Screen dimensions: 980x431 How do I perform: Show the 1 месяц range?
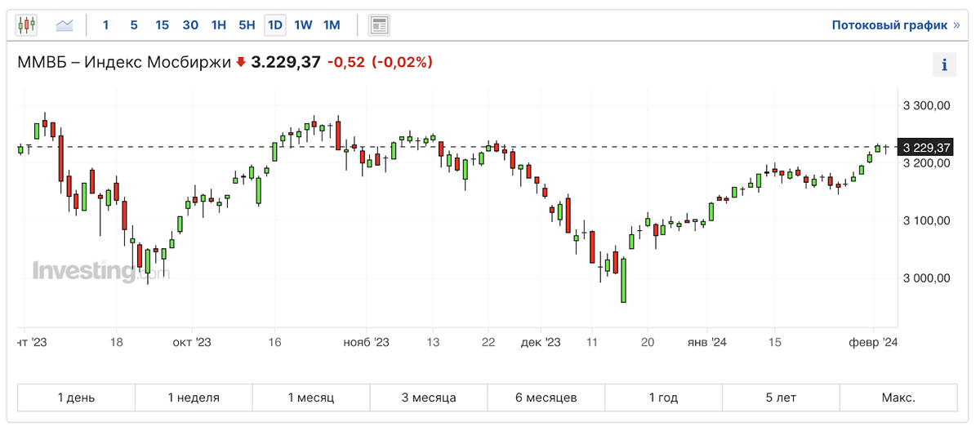(x=311, y=398)
